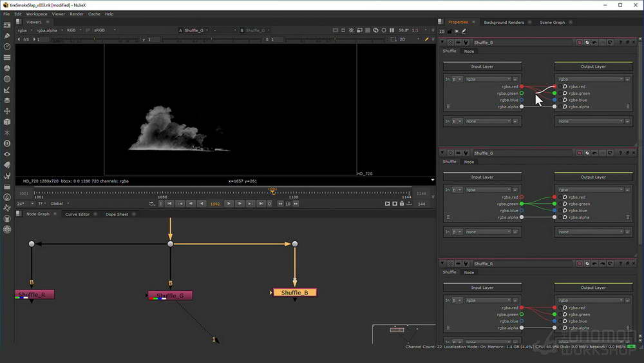
Task: Open the viewer rgba layer dropdown
Action: pos(25,30)
